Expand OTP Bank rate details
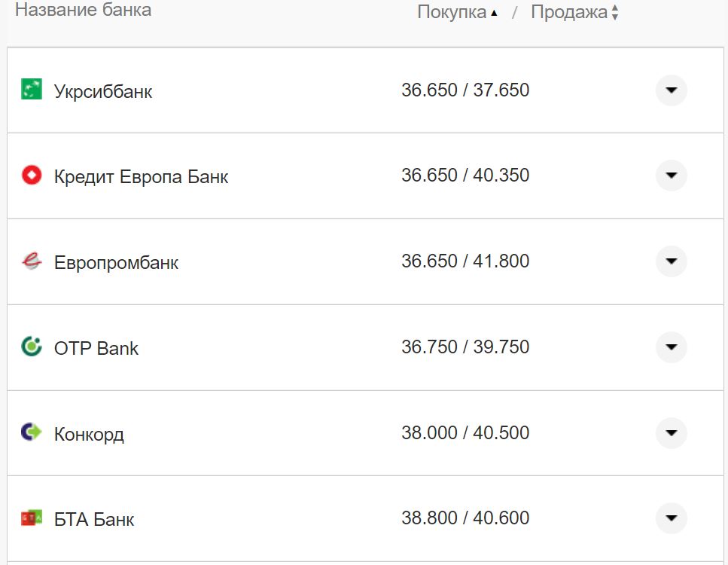 (672, 347)
